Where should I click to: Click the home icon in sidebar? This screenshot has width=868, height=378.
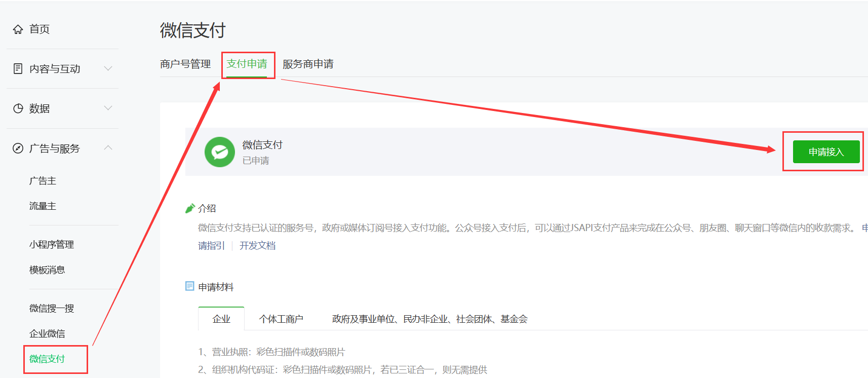pyautogui.click(x=18, y=29)
